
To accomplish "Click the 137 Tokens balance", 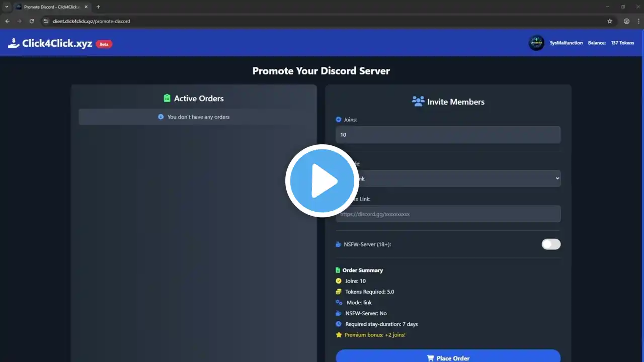I will (622, 43).
